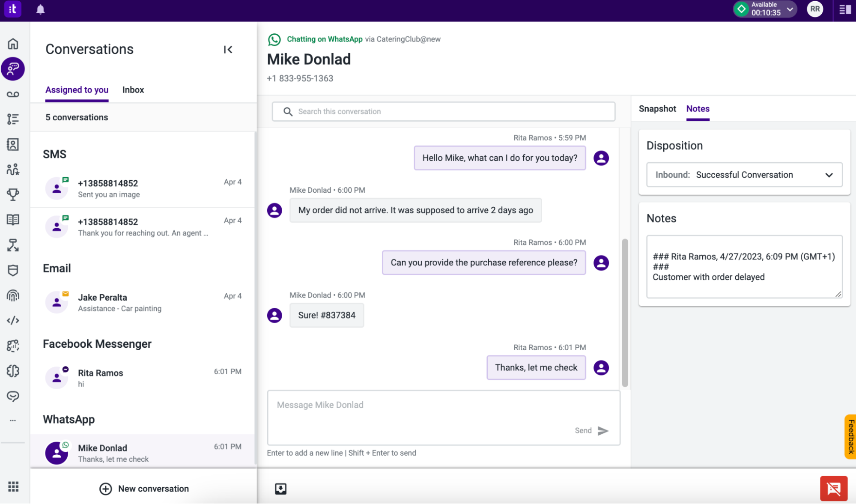
Task: Open the knowledge base book icon
Action: (13, 220)
